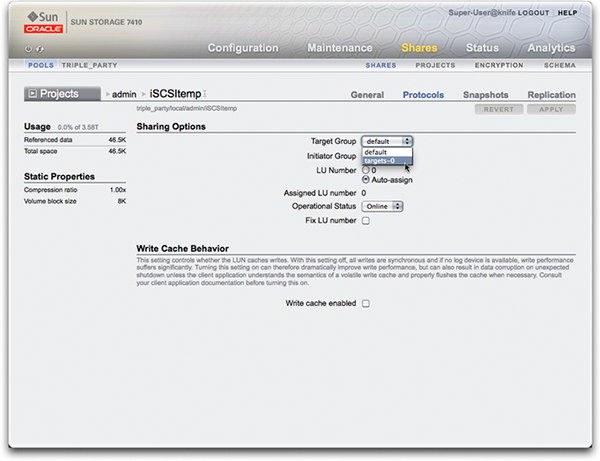Switch to the SCHEMA sub-navigation
Image resolution: width=600 pixels, height=461 pixels.
coord(560,65)
